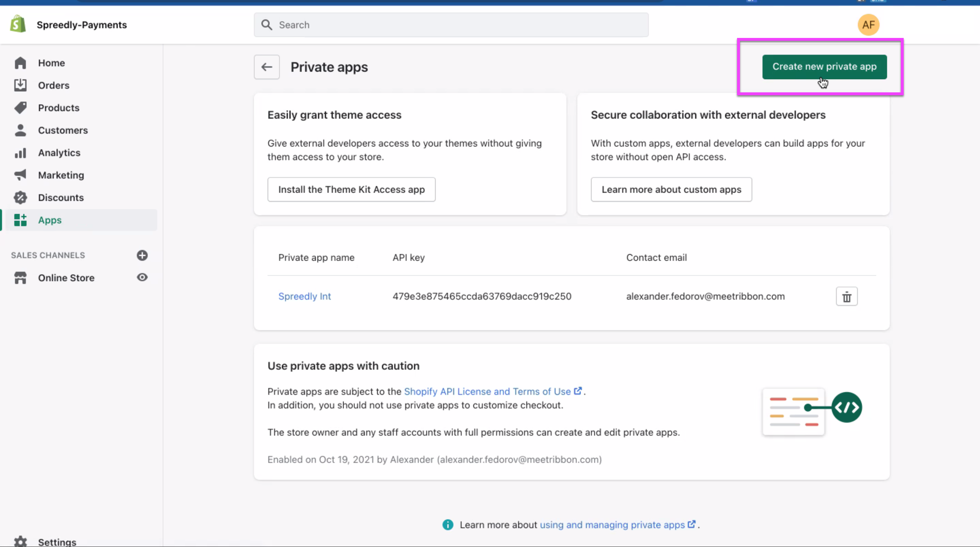Viewport: 980px width, 547px height.
Task: Click the back arrow button
Action: [266, 67]
